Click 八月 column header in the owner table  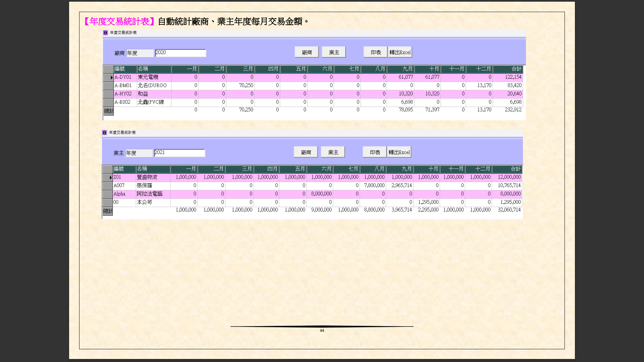pos(373,169)
